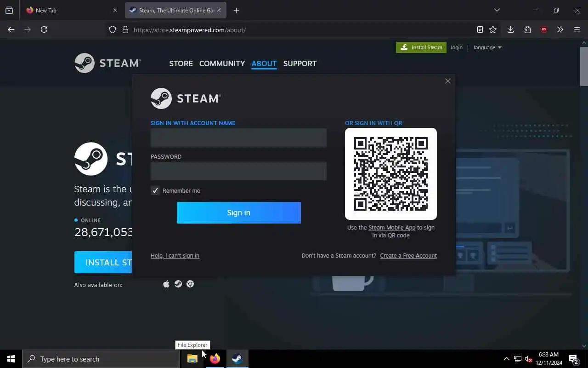Image resolution: width=588 pixels, height=368 pixels.
Task: Open the Steam Mobile App link
Action: (x=392, y=227)
